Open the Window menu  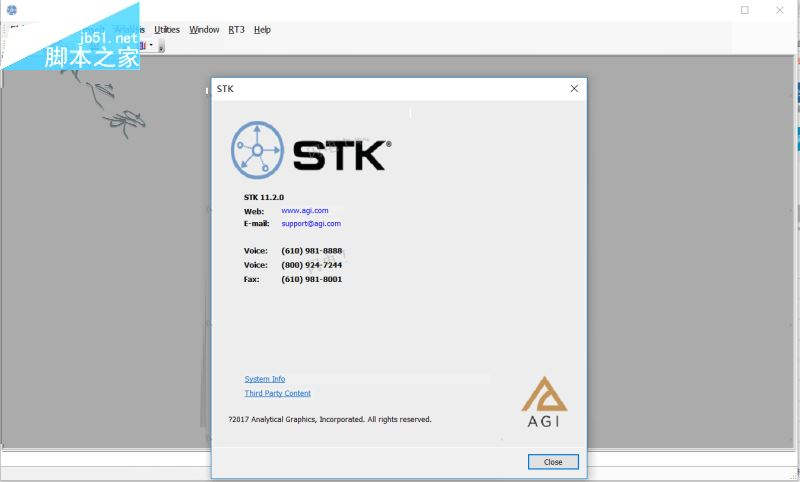pyautogui.click(x=204, y=30)
